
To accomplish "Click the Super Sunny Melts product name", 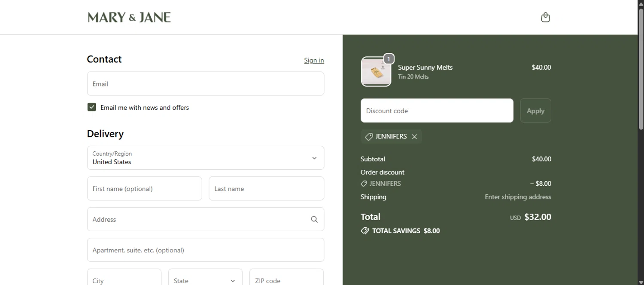I will pyautogui.click(x=425, y=67).
